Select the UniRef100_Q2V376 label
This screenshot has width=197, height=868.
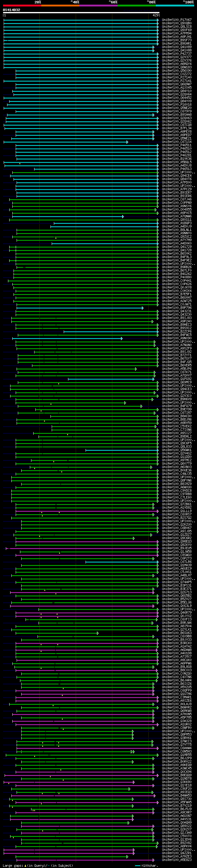177,60
